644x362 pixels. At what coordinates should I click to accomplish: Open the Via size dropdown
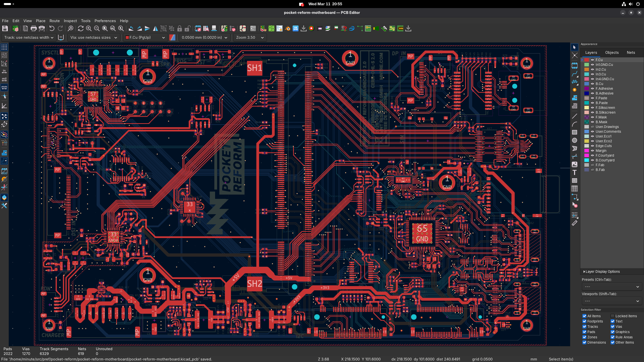(x=94, y=37)
